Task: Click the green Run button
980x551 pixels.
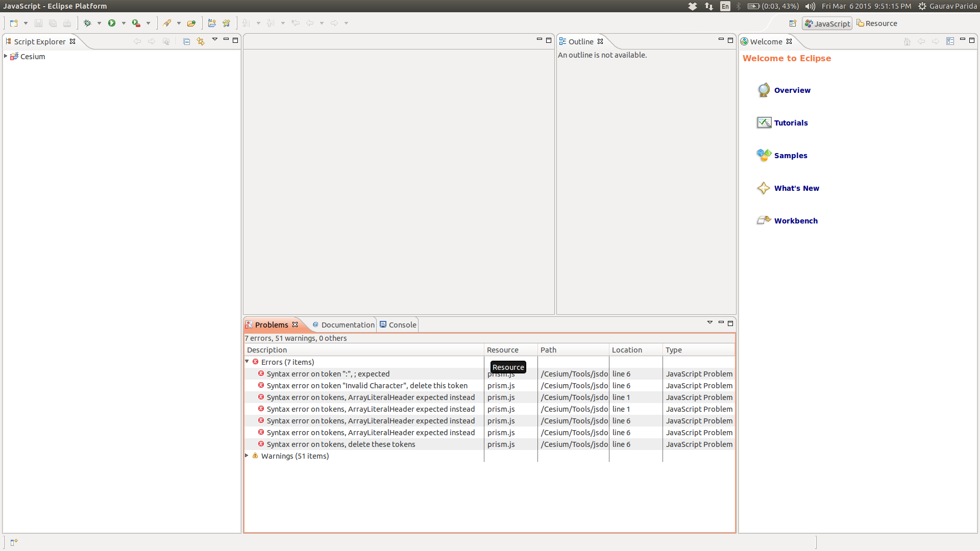Action: click(111, 23)
